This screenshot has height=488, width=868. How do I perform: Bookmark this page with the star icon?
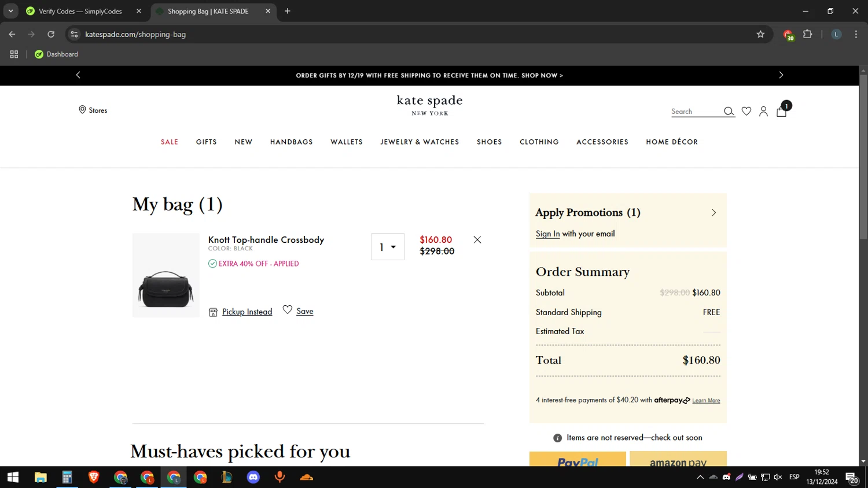pyautogui.click(x=760, y=34)
